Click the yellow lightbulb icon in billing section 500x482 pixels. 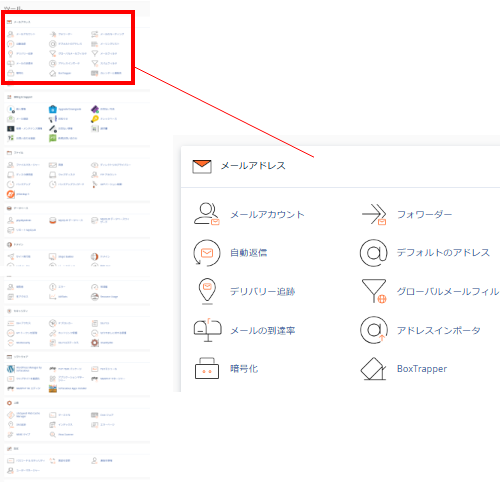tap(95, 119)
